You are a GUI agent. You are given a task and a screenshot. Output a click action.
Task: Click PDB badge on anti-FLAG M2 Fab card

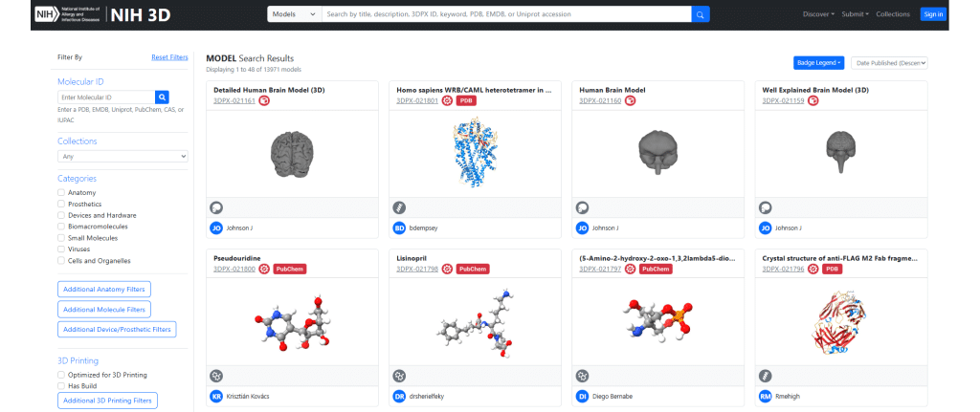point(832,269)
